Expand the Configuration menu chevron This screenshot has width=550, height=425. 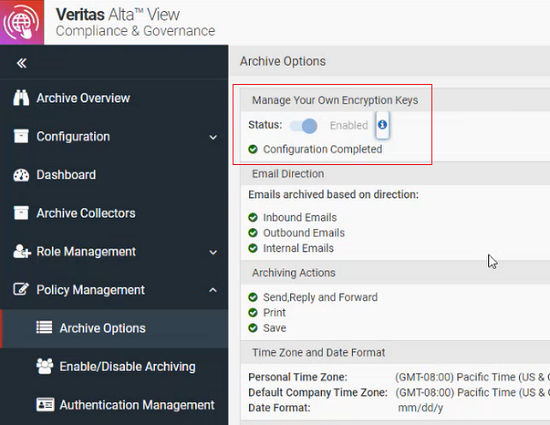(213, 137)
